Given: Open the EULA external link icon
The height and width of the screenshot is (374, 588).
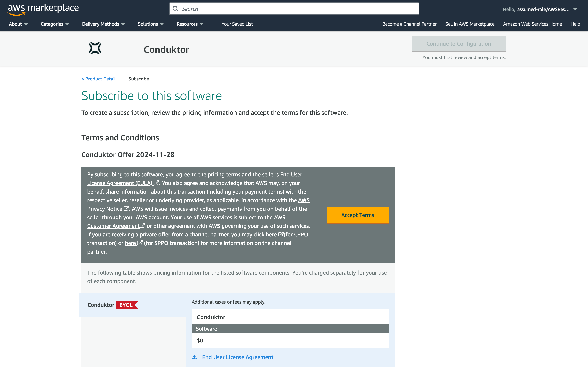Looking at the screenshot, I should click(156, 183).
